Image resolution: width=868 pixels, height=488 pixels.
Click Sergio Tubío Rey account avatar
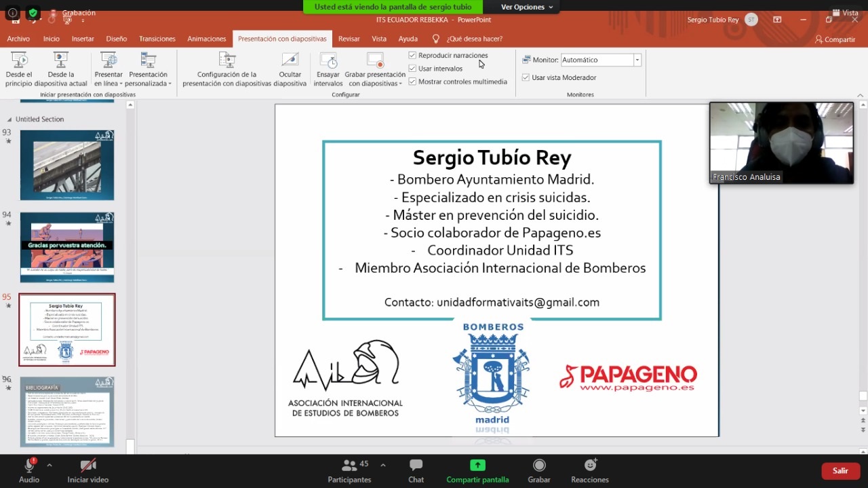point(751,20)
